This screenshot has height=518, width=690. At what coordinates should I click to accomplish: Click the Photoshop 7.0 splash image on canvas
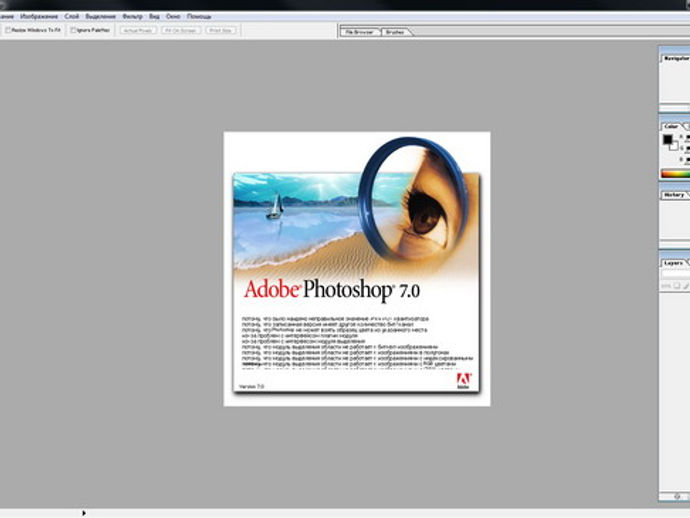[357, 268]
